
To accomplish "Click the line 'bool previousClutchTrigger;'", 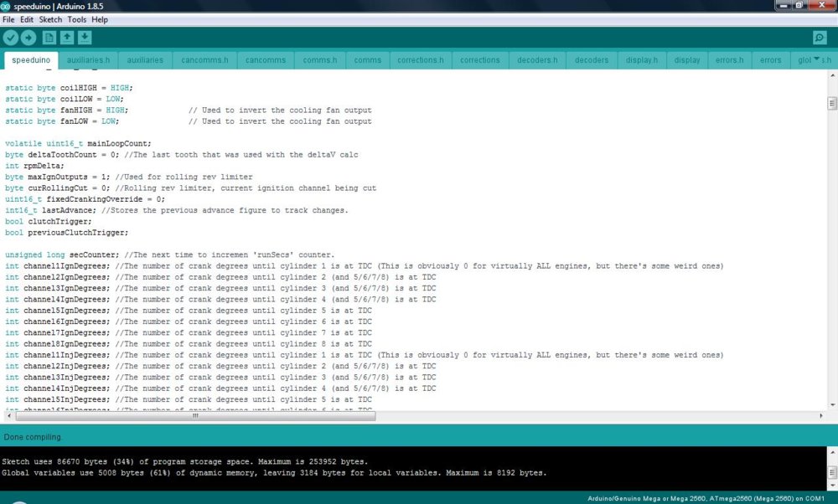I will coord(66,232).
